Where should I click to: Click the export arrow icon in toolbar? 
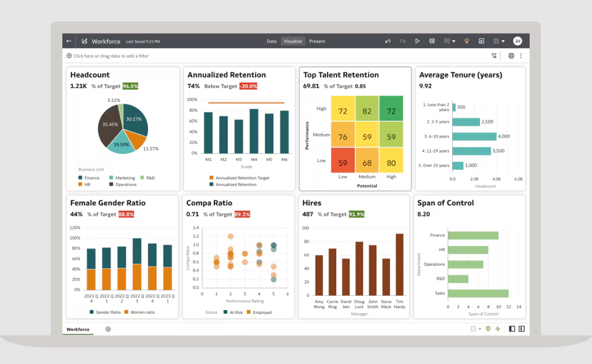tap(481, 41)
